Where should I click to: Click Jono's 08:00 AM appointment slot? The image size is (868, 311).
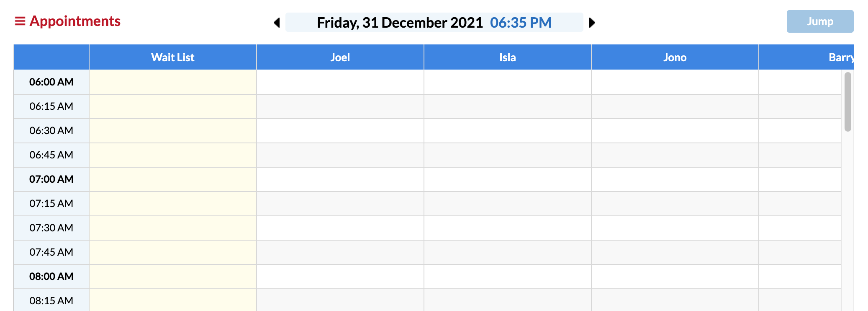point(675,277)
